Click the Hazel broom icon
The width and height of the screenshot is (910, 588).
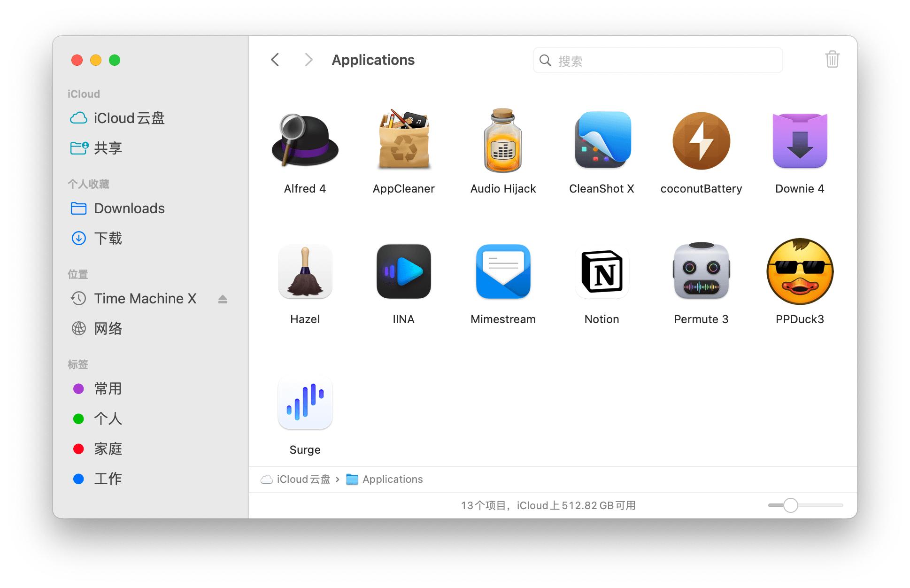(305, 271)
